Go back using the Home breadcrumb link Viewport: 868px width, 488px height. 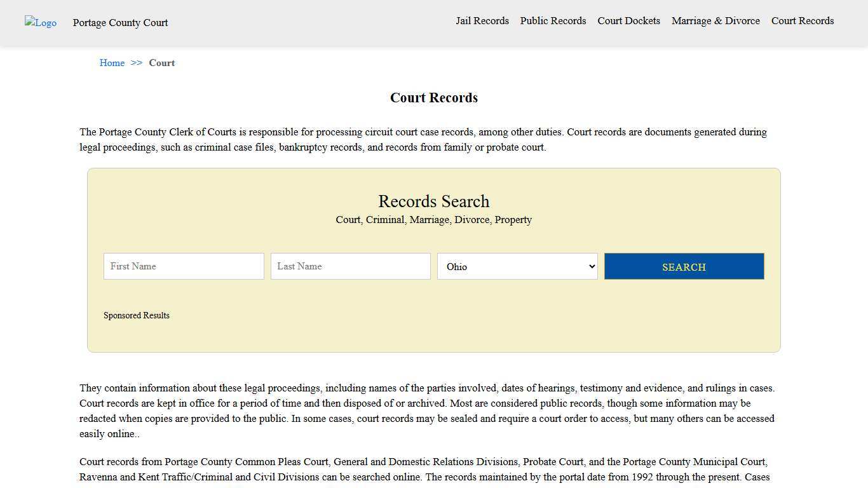[x=112, y=63]
